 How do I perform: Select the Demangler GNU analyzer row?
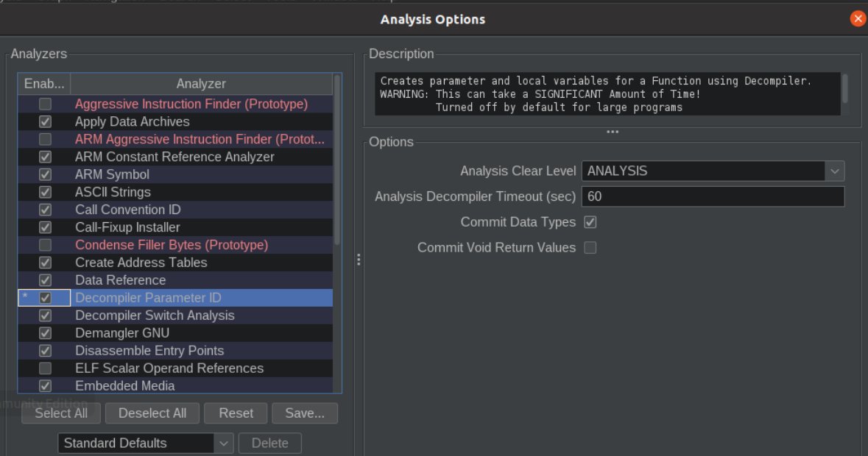175,333
